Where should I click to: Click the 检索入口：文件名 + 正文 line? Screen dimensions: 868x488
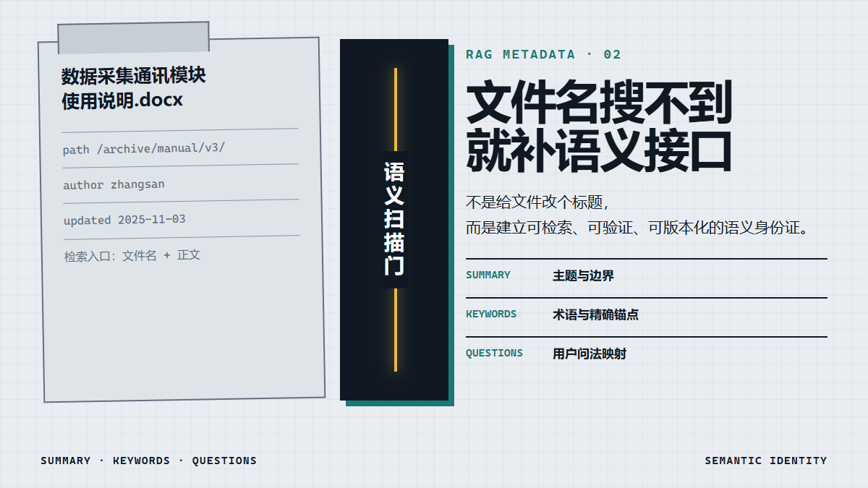(x=132, y=255)
